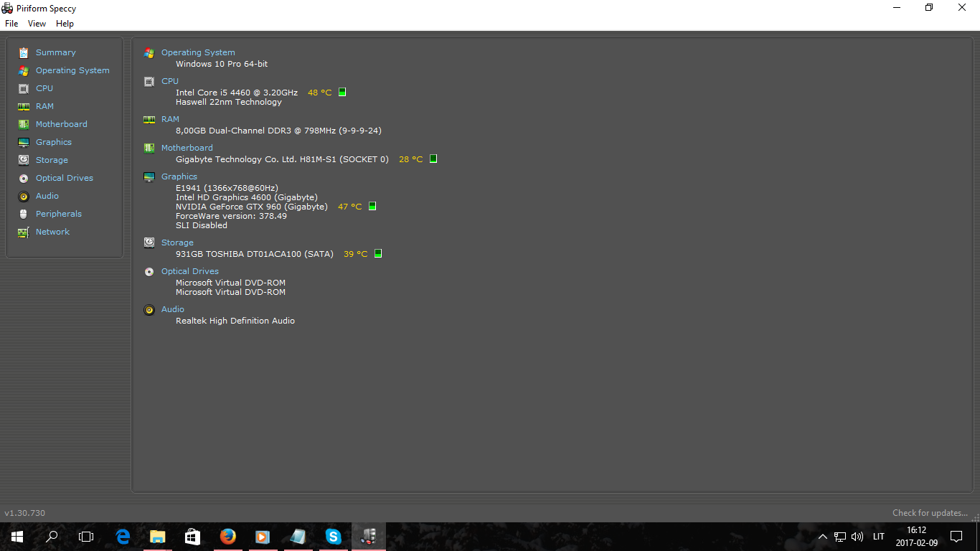980x551 pixels.
Task: Open taskbar search magnifier
Action: tap(52, 537)
